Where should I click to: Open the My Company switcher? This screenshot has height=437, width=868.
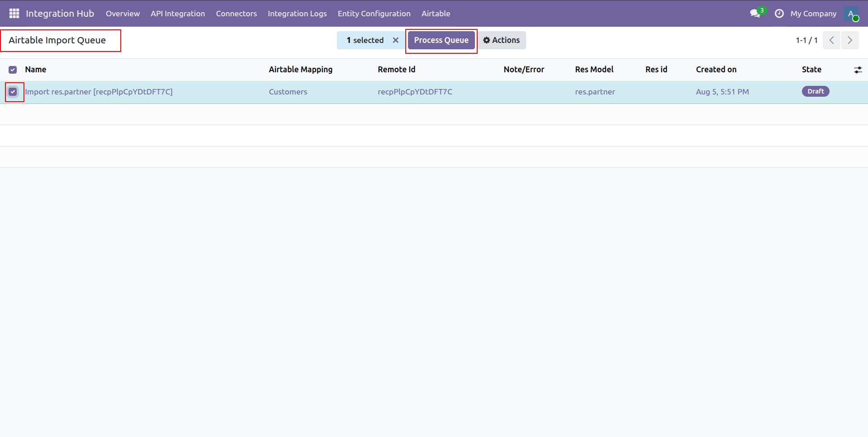click(813, 14)
